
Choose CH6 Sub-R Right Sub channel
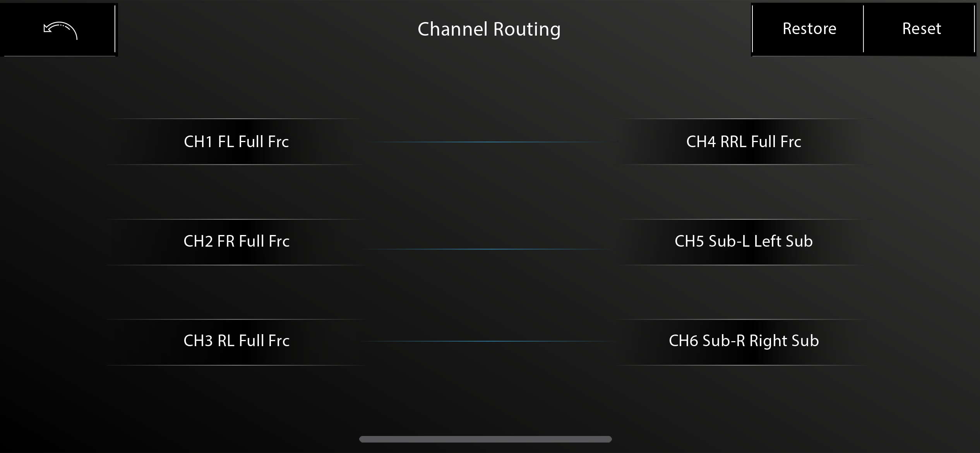click(x=744, y=341)
